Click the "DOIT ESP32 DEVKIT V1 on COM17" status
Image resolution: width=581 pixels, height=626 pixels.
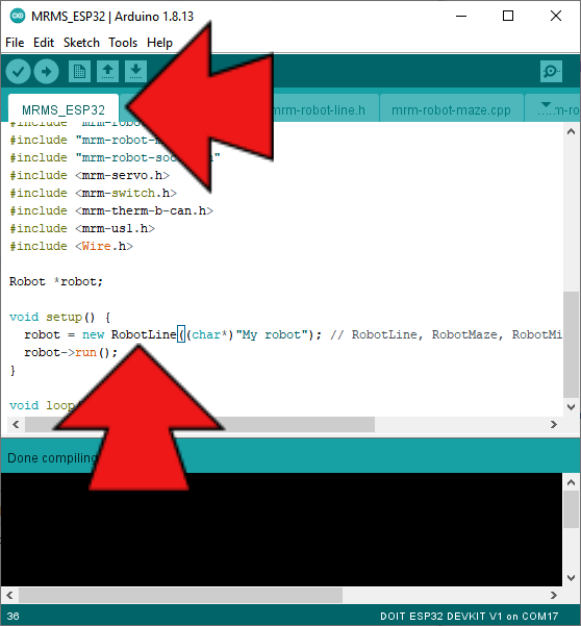point(469,616)
